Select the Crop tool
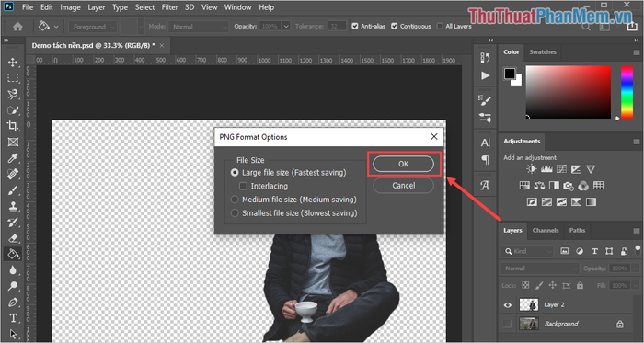Screen dimensions: 644x343 coord(13,126)
